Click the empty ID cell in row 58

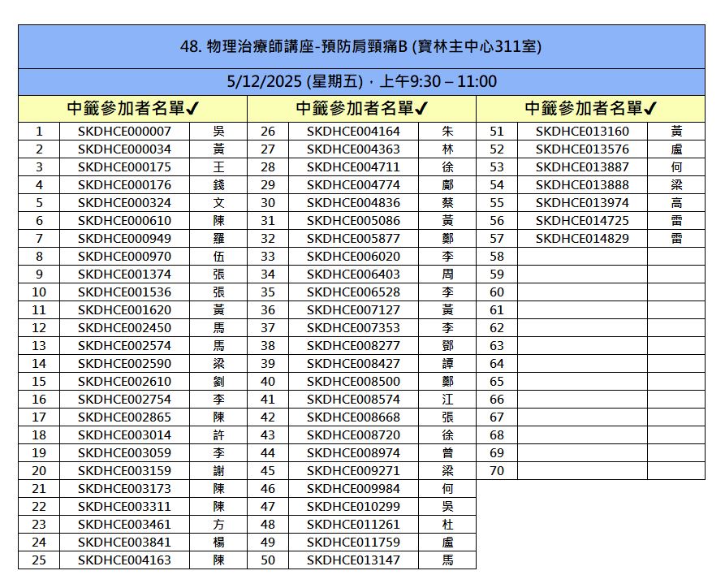tap(582, 257)
